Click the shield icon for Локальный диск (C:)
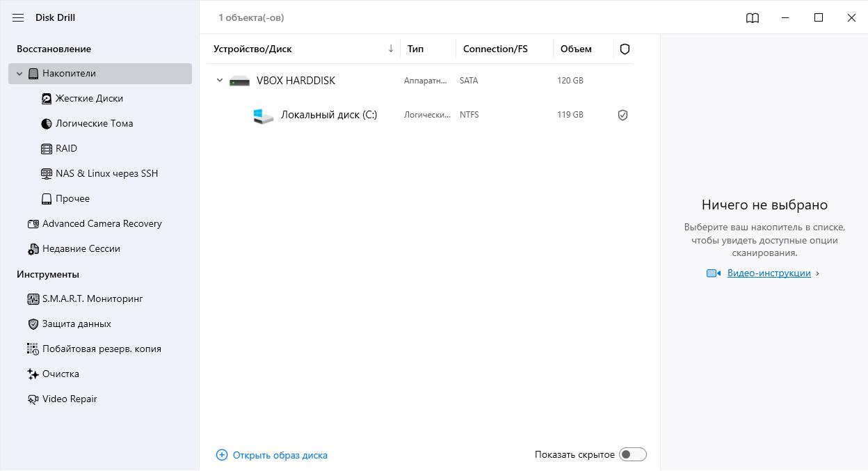 [622, 115]
